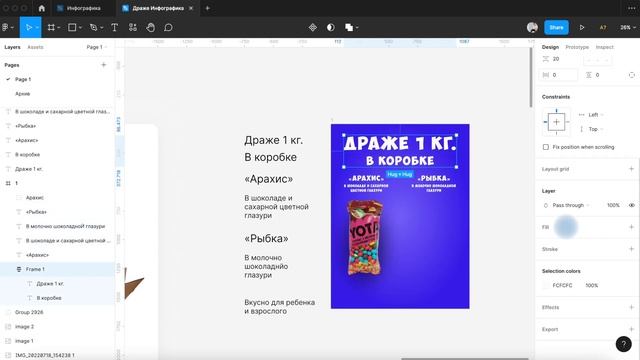Click the ДРАЖЕ 1 КГ. heading on canvas
The image size is (640, 360).
pyautogui.click(x=399, y=143)
